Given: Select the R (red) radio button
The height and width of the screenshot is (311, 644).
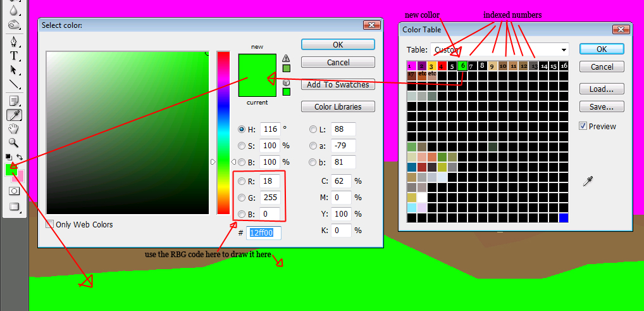Looking at the screenshot, I should [x=241, y=182].
